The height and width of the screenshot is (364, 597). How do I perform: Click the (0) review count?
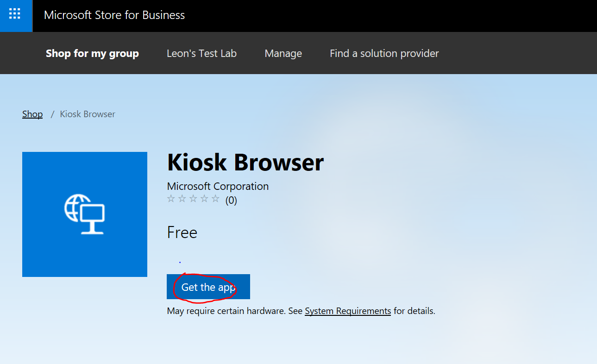(x=231, y=201)
